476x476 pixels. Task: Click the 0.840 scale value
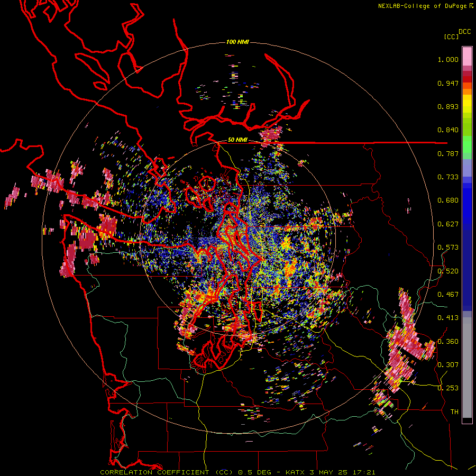(x=448, y=130)
